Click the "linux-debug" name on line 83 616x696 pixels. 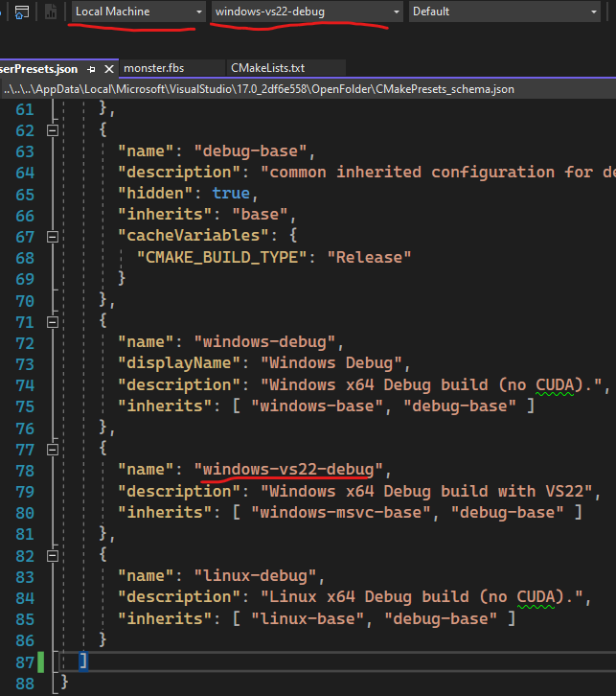(256, 576)
